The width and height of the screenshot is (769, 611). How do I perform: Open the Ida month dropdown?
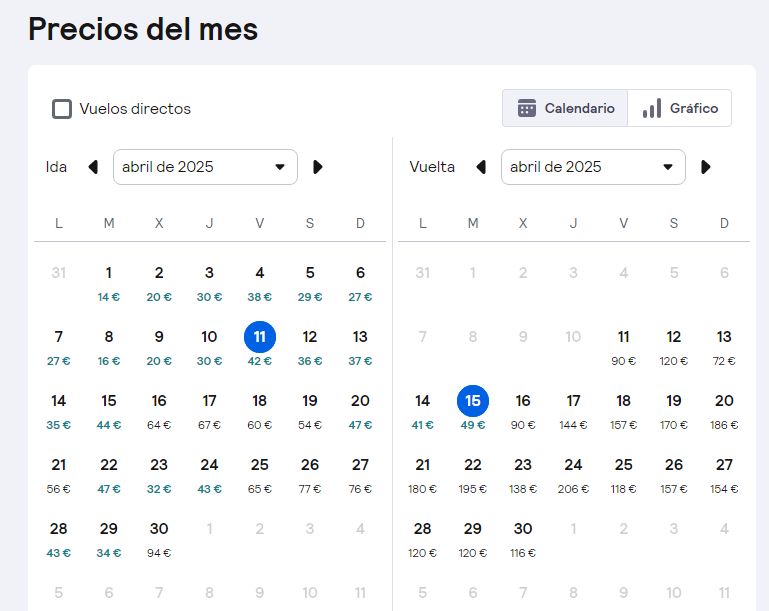pos(205,167)
